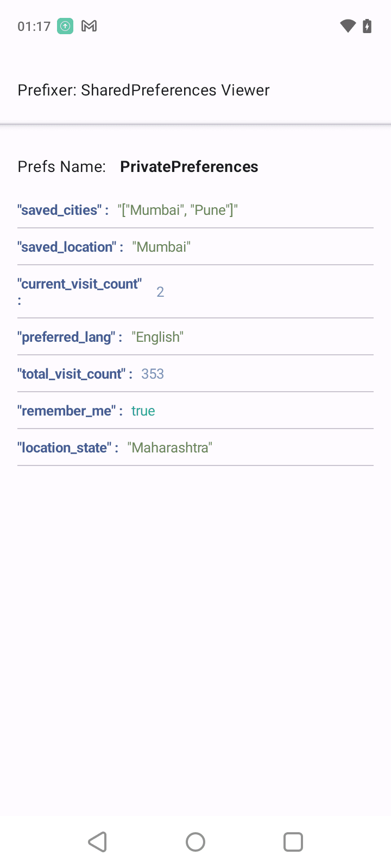Tap the Wi-Fi status icon
The height and width of the screenshot is (868, 391).
[347, 25]
